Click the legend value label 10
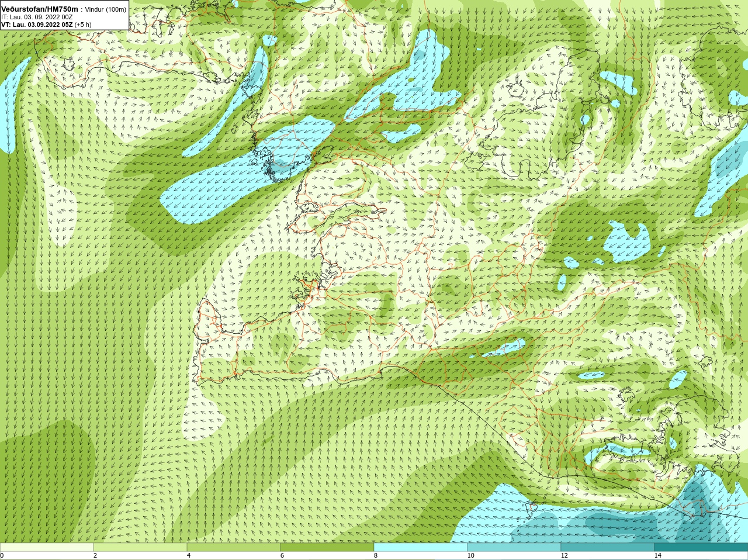748x560 pixels. (x=470, y=556)
